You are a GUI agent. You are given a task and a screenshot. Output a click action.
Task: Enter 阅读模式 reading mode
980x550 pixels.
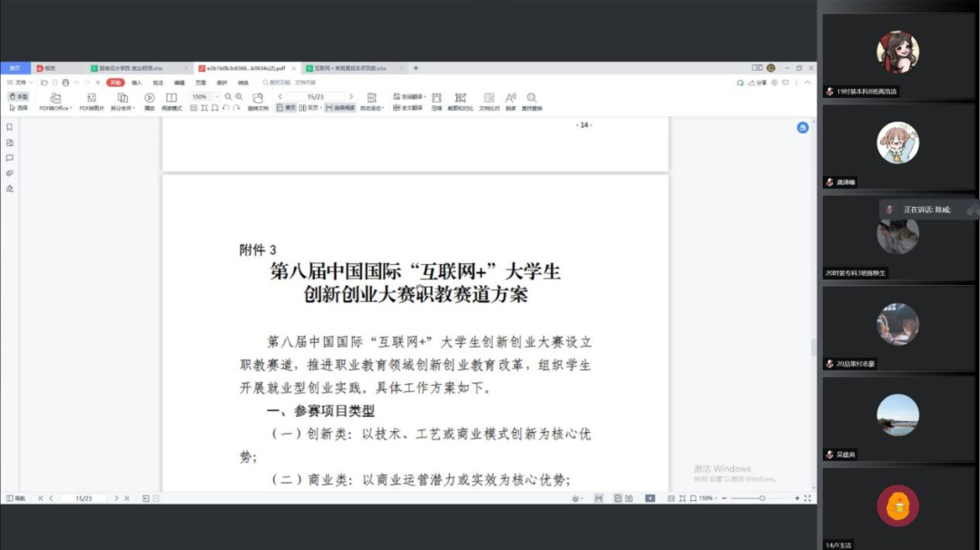171,101
